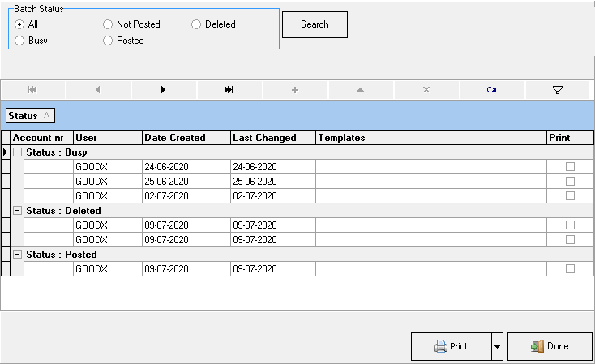
Task: Click the delete record X icon
Action: tap(426, 90)
